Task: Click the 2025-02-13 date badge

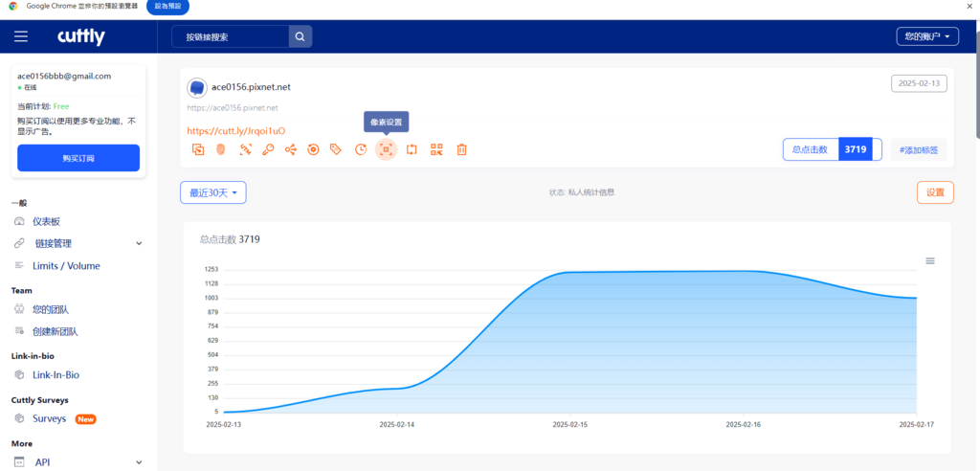Action: click(919, 84)
